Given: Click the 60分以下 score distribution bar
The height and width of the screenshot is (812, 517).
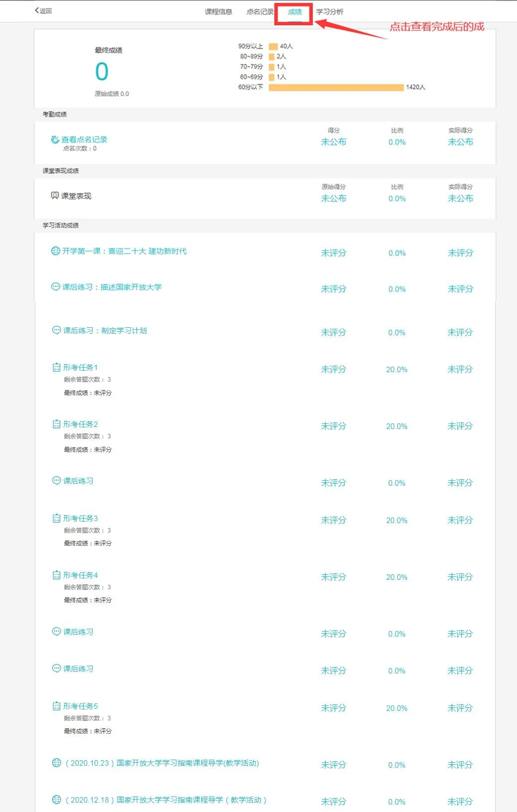Looking at the screenshot, I should point(337,87).
